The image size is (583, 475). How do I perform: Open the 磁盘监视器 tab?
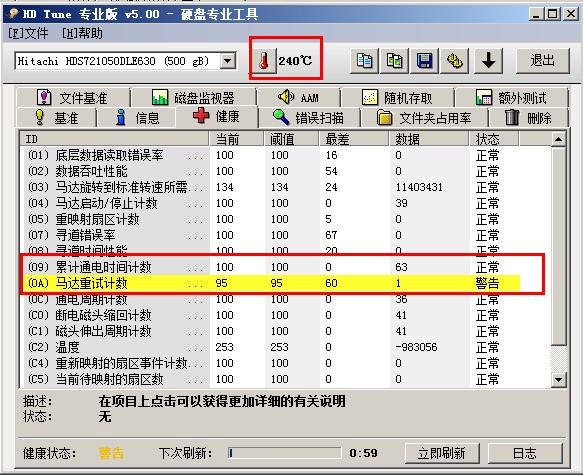click(193, 98)
